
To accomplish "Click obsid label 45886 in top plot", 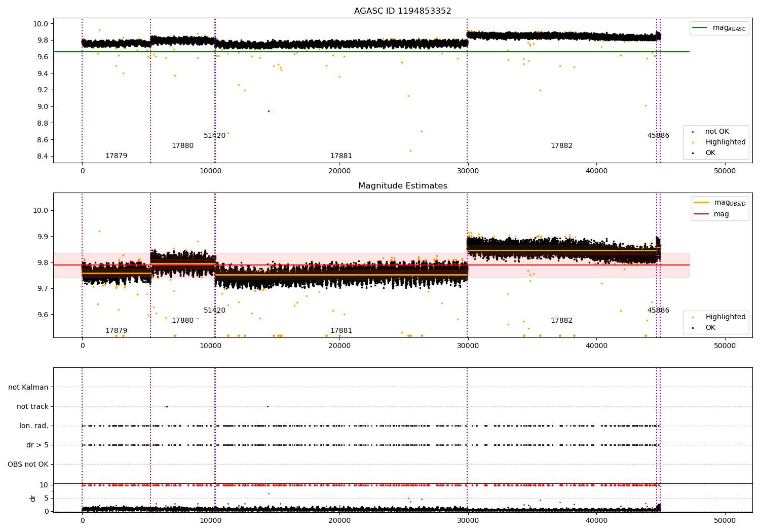I will [x=658, y=136].
